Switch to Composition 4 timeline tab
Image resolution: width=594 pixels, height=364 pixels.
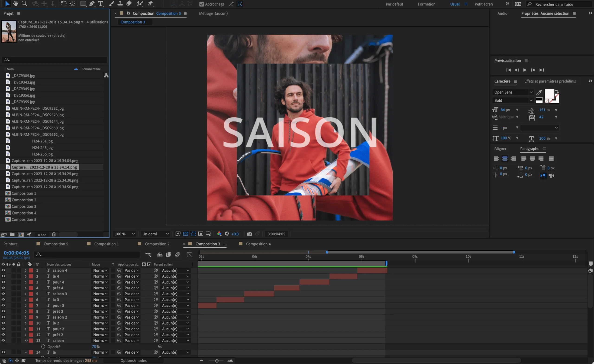[258, 244]
